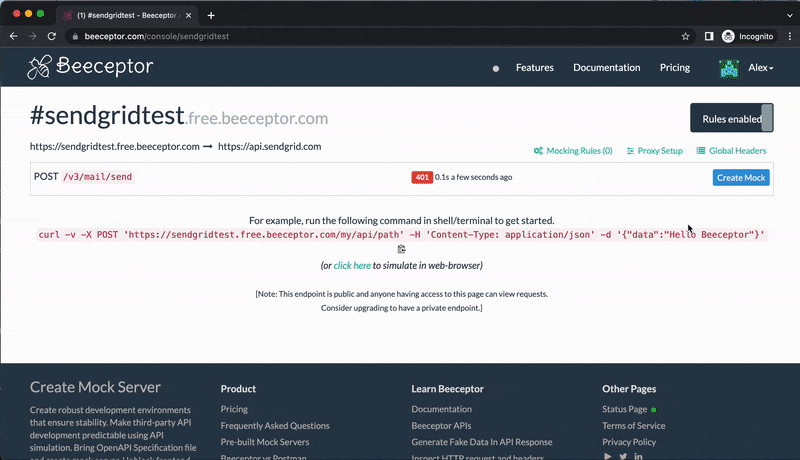Click the https://sendgridtest.free.beeceptor.com endpoint URL
Image resolution: width=800 pixels, height=460 pixels.
[114, 146]
